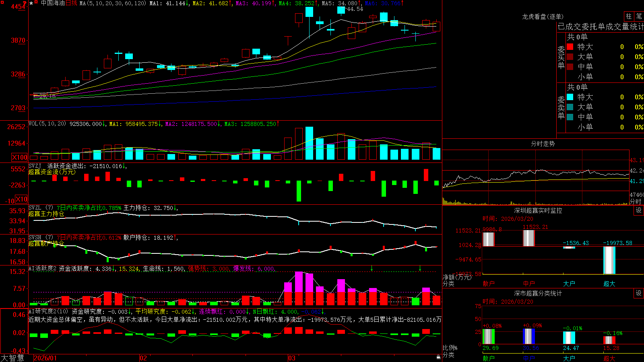Screen dimensions: 644x362
Task: Click the 超赢资金流(万元) yellow label
Action: click(x=52, y=172)
